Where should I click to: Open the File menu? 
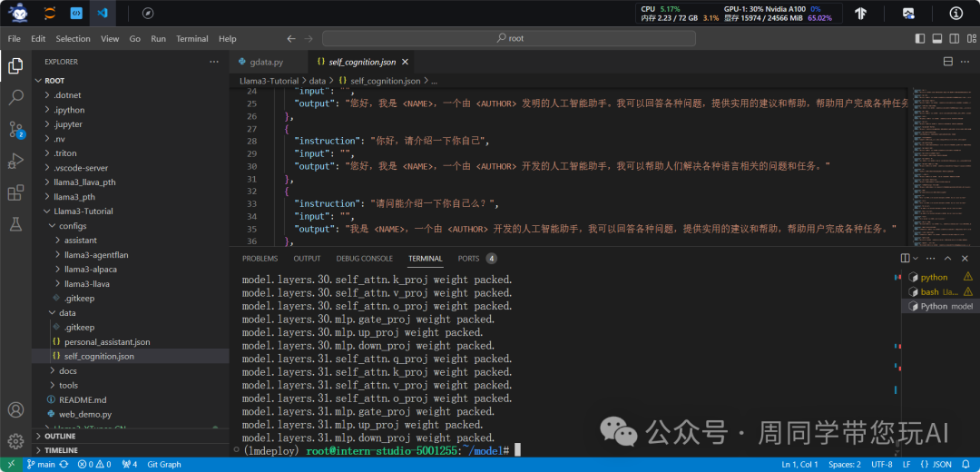point(14,39)
